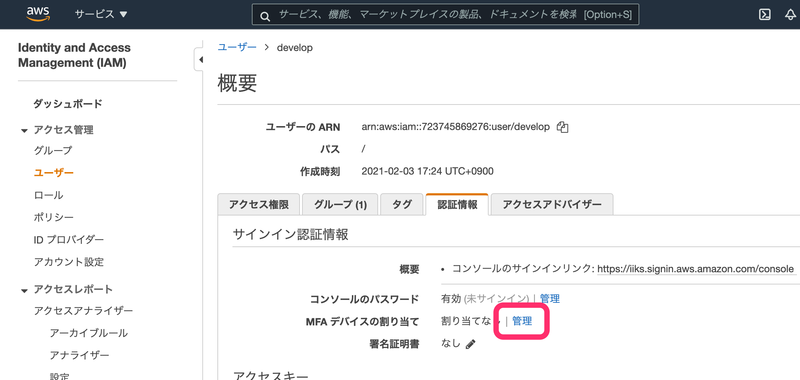Open ロール in the sidebar
This screenshot has width=800, height=380.
pos(48,195)
